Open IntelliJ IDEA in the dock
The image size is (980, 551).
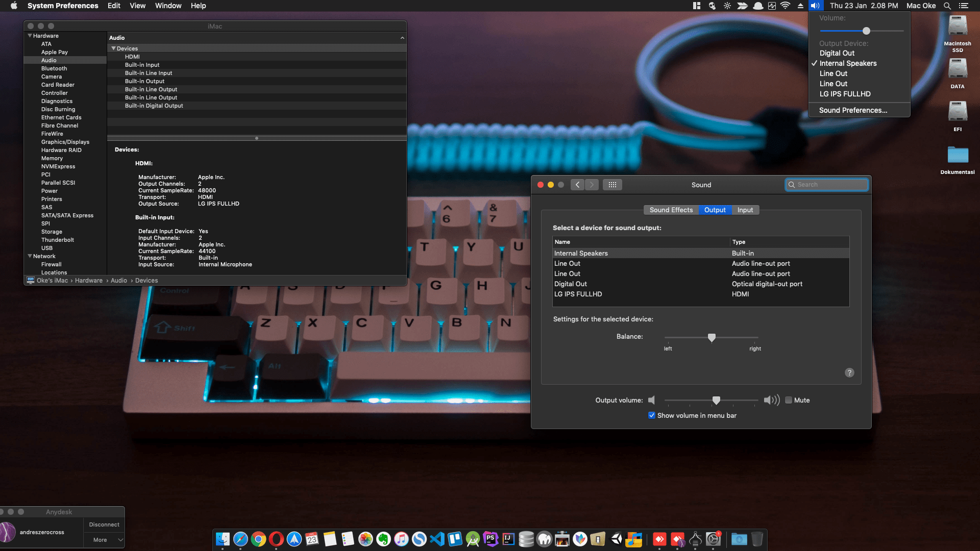click(508, 539)
